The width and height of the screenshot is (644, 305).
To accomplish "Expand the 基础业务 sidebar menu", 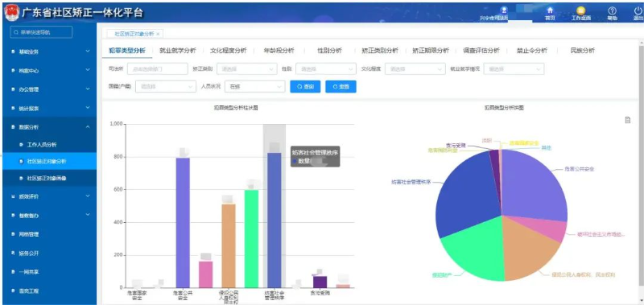I will (49, 52).
